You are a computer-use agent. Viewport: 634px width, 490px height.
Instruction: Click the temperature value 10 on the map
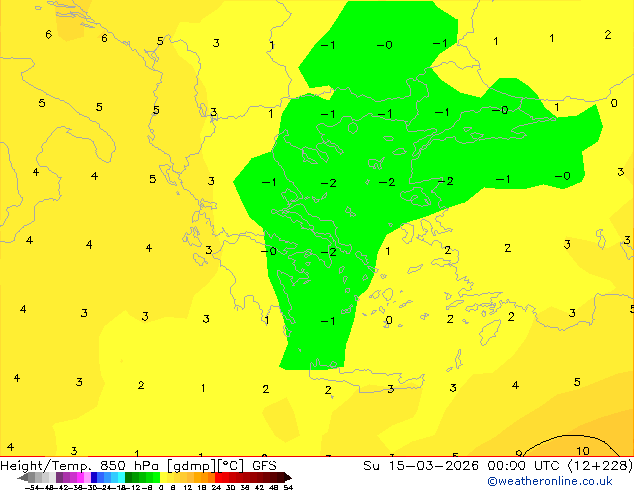(583, 451)
